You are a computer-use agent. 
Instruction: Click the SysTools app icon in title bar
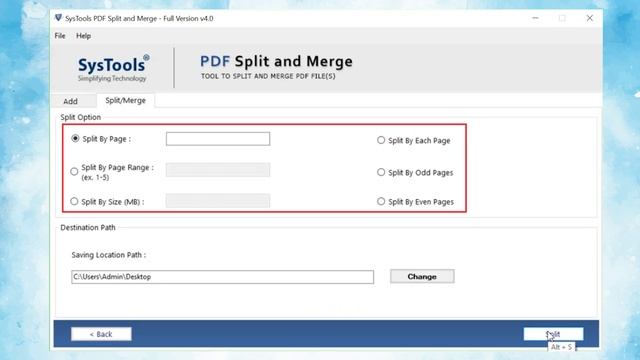pos(58,18)
